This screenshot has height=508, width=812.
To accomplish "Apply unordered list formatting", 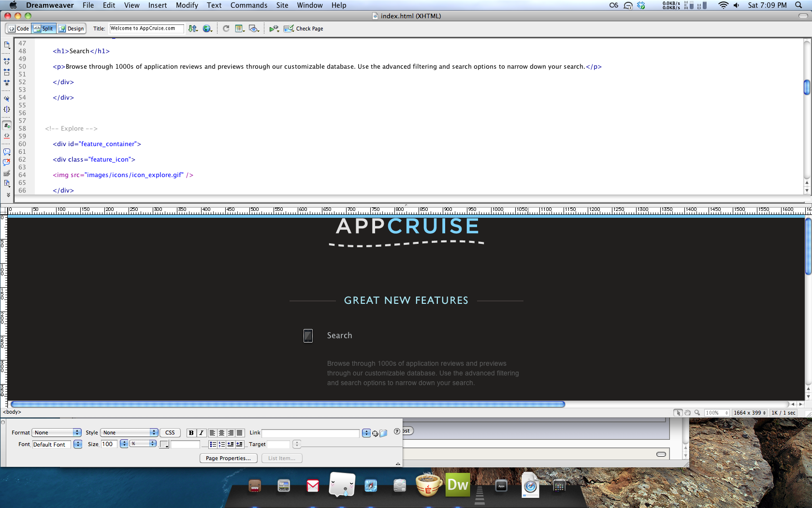I will click(x=213, y=444).
